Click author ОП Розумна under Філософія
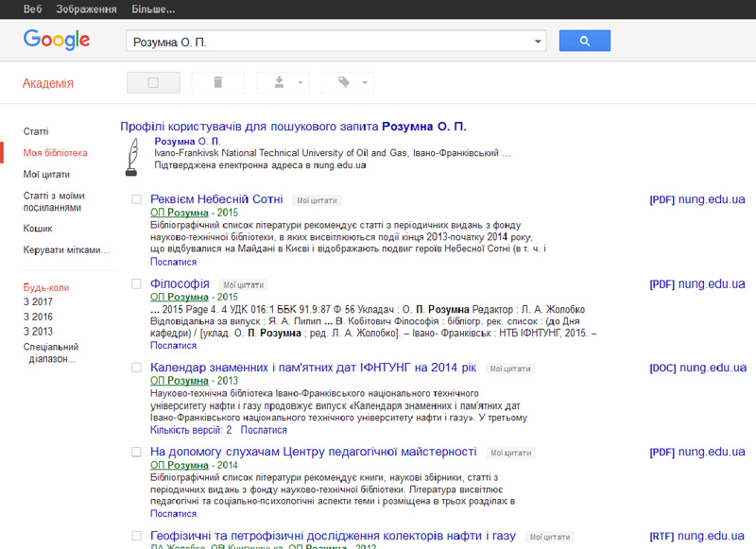The width and height of the screenshot is (756, 549). [180, 297]
